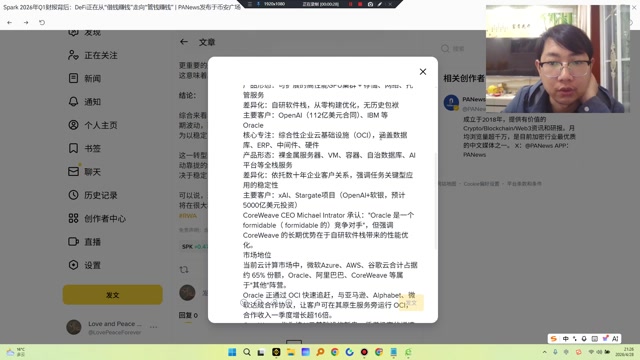640x360 pixels.
Task: Select the 回复 0 tab
Action: coord(188,315)
